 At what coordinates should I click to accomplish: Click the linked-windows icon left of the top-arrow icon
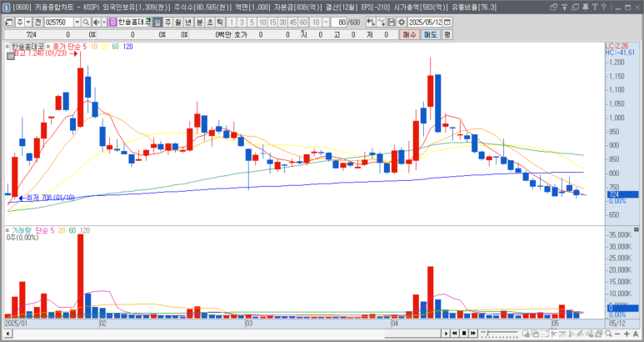click(554, 7)
